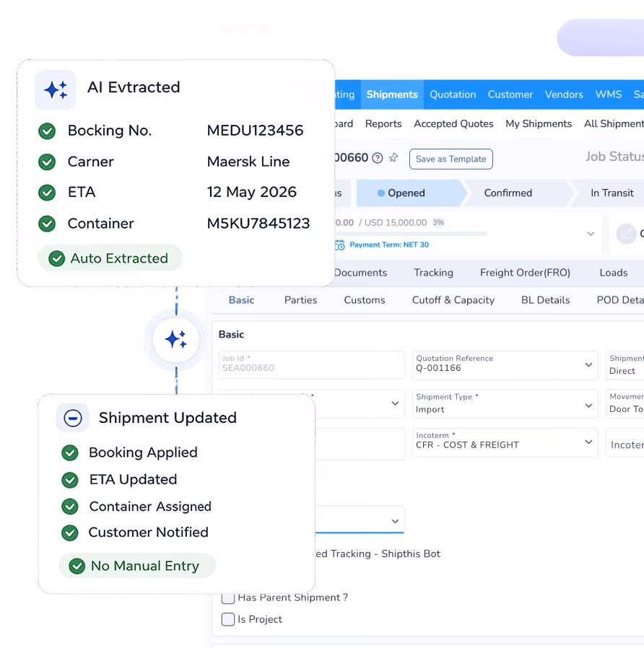Screen dimensions: 644x648
Task: Open the Shipments main menu tab
Action: (392, 95)
